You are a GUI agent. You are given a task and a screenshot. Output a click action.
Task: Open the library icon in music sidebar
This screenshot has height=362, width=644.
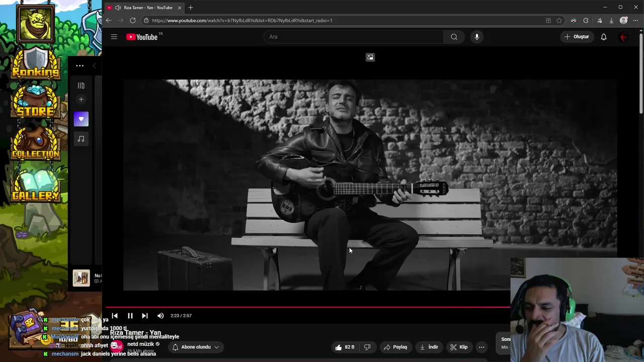(x=81, y=85)
